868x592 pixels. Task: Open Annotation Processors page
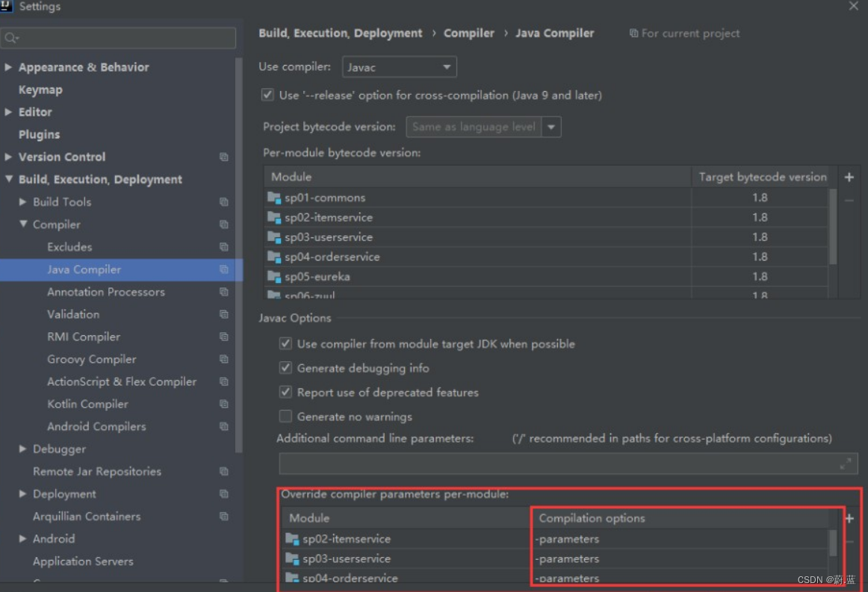pos(106,292)
